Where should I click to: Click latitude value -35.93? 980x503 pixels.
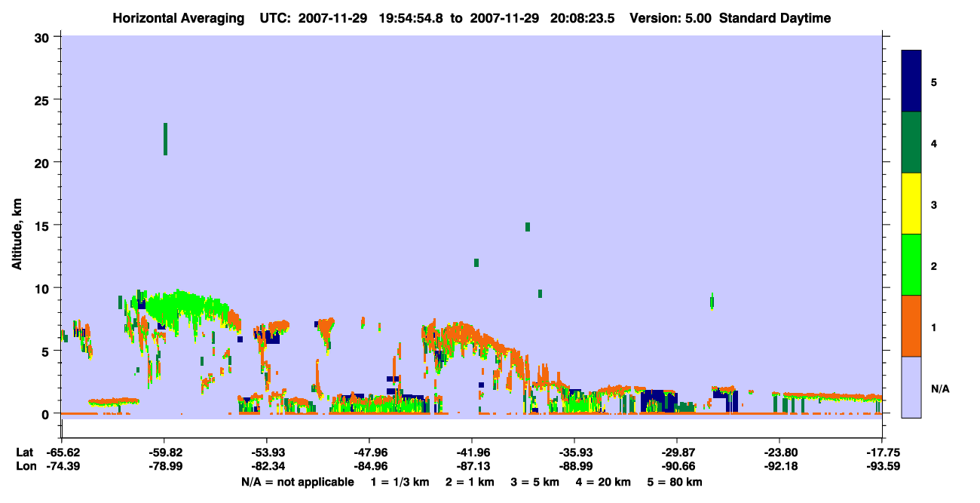click(574, 452)
